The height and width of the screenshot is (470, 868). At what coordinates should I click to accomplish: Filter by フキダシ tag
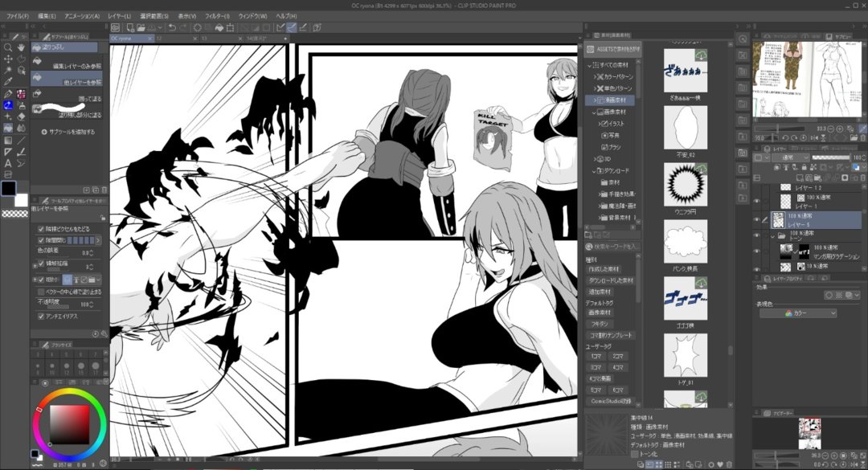[x=600, y=324]
